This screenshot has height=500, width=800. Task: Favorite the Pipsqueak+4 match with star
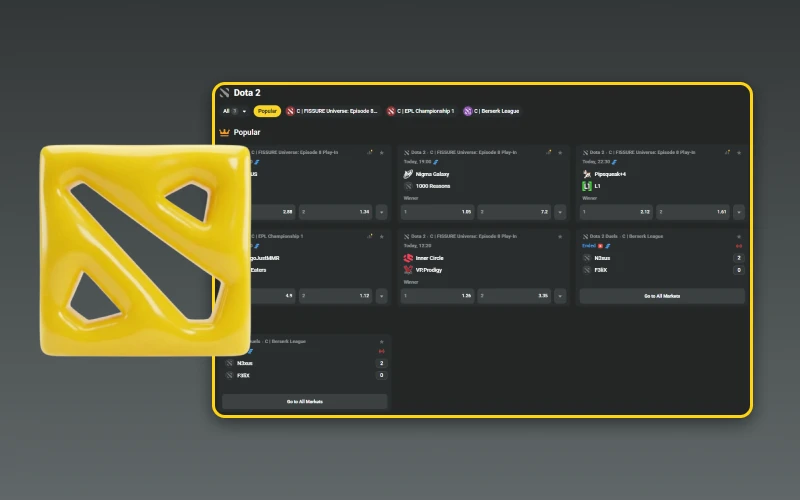739,152
